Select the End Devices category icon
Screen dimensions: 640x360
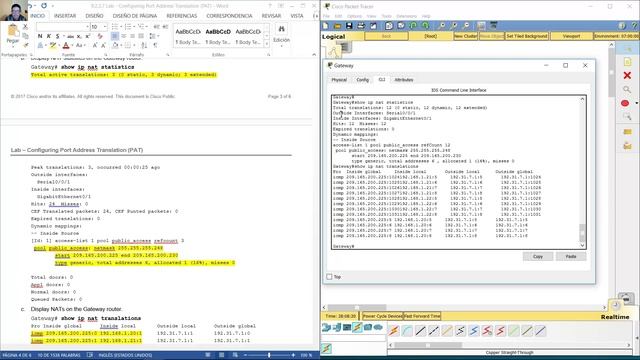337,327
